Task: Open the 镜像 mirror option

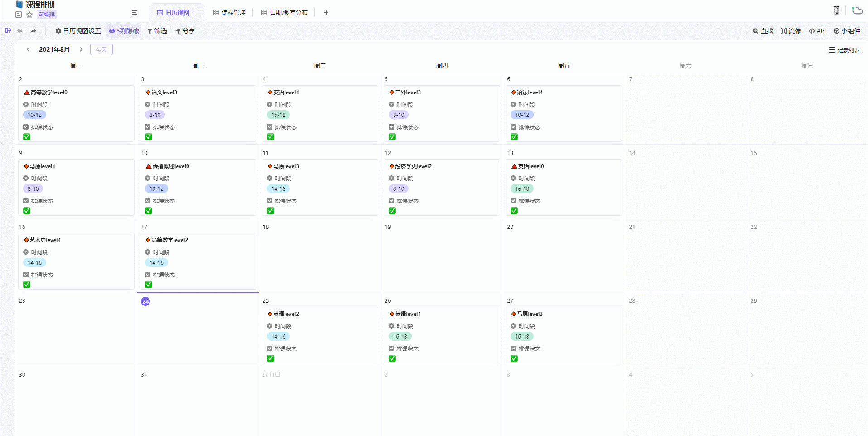Action: 791,31
